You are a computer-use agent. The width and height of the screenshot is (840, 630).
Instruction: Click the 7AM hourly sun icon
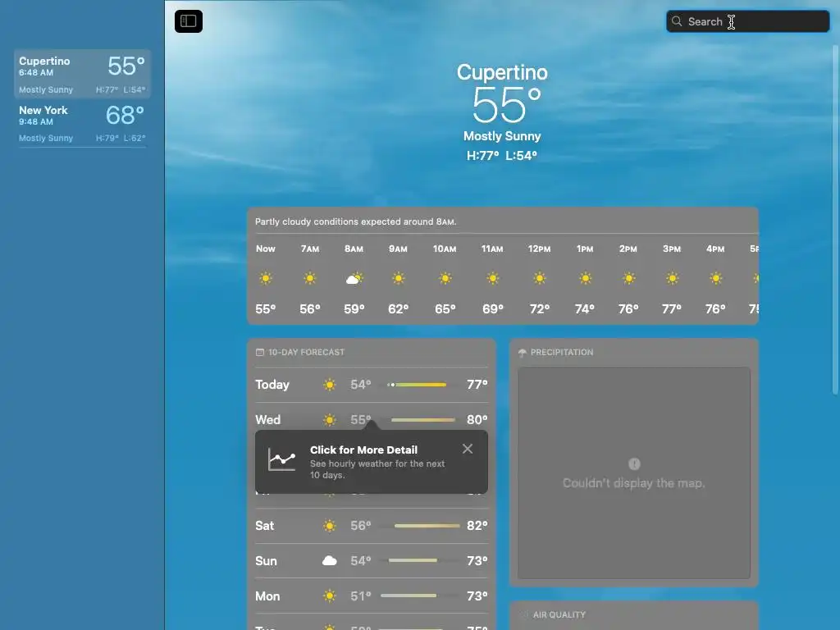coord(309,278)
